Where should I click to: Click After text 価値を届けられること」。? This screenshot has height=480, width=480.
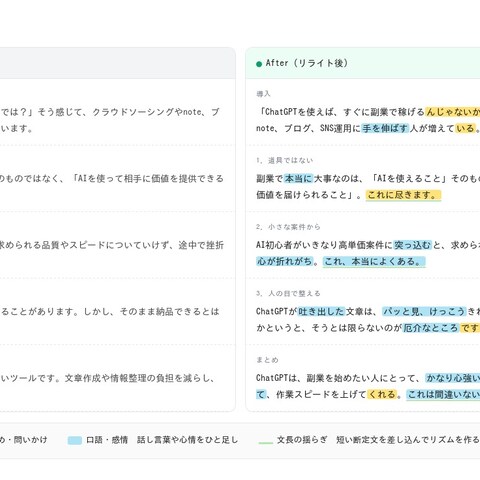point(309,195)
